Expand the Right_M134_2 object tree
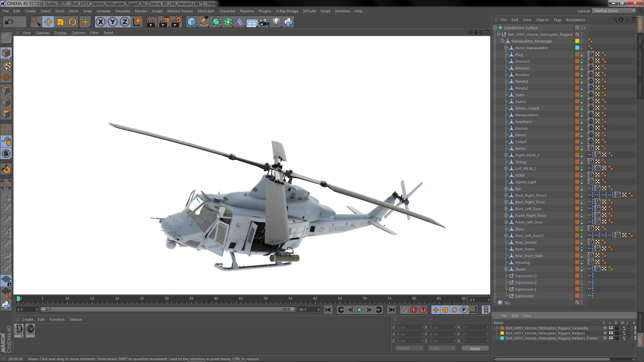Screen dimensions: 644x362 [x=506, y=155]
